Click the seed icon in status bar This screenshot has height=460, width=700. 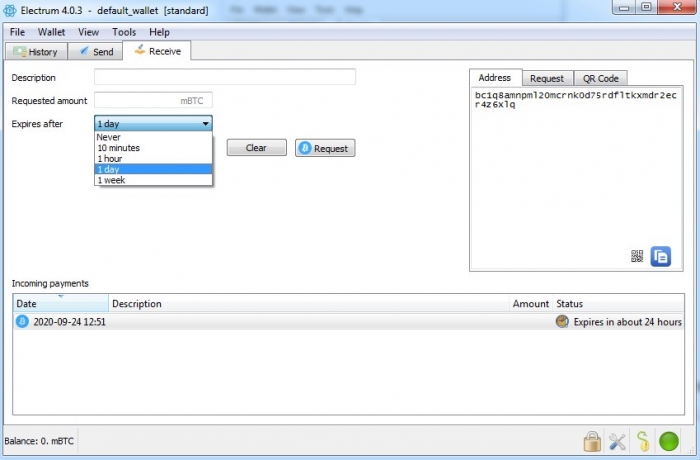click(642, 441)
